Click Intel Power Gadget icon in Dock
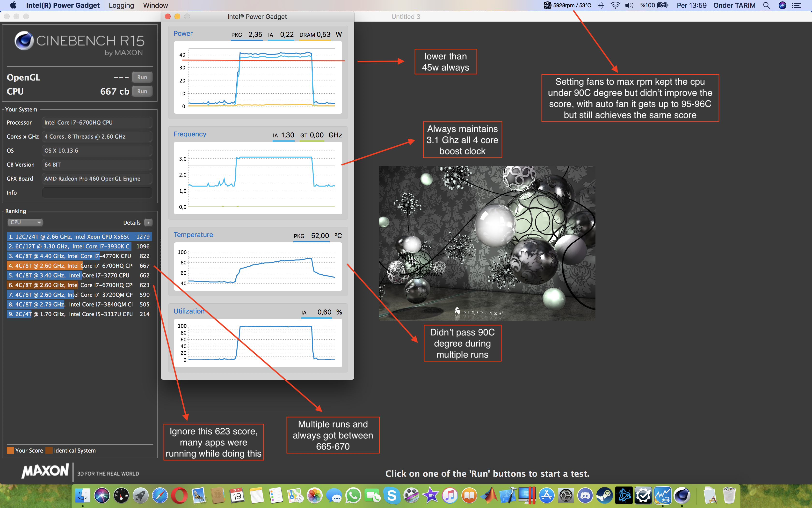 click(663, 496)
